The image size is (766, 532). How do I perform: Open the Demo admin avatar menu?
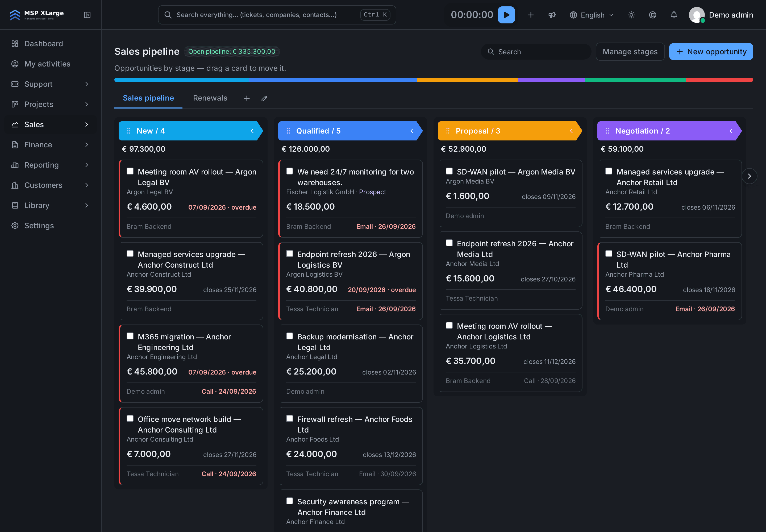pyautogui.click(x=721, y=15)
